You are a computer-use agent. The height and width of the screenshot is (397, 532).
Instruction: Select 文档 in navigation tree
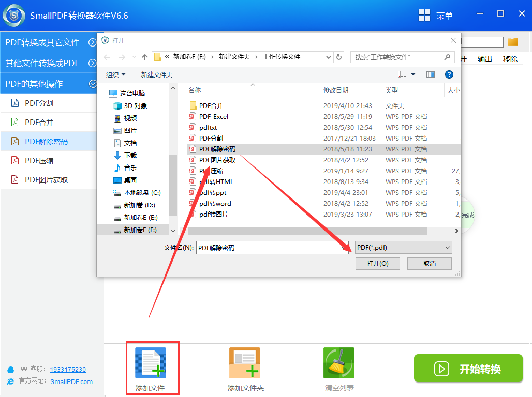[x=126, y=143]
